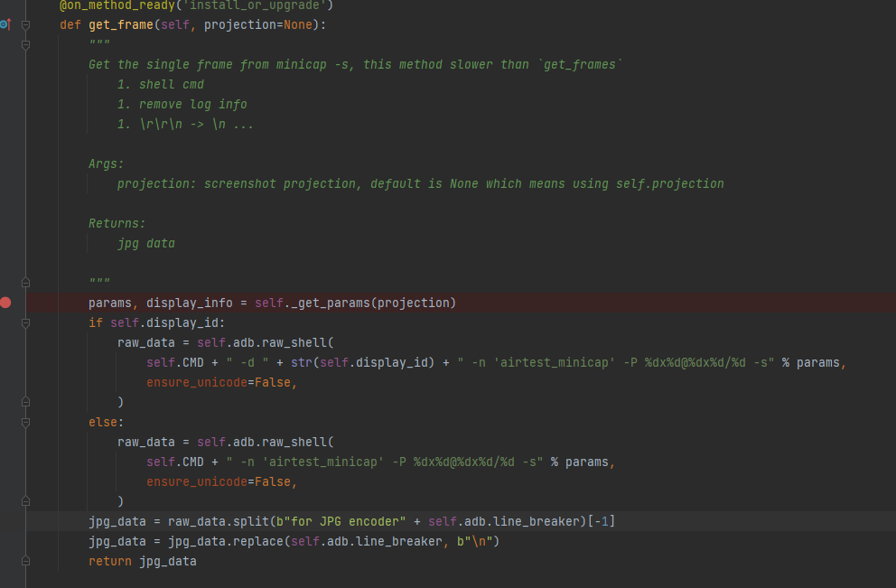This screenshot has height=588, width=896.
Task: Click the 'Returns:' docstring heading
Action: (117, 223)
